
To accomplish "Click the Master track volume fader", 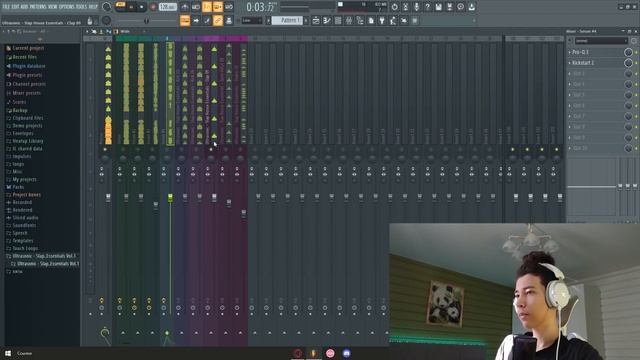I will click(108, 197).
